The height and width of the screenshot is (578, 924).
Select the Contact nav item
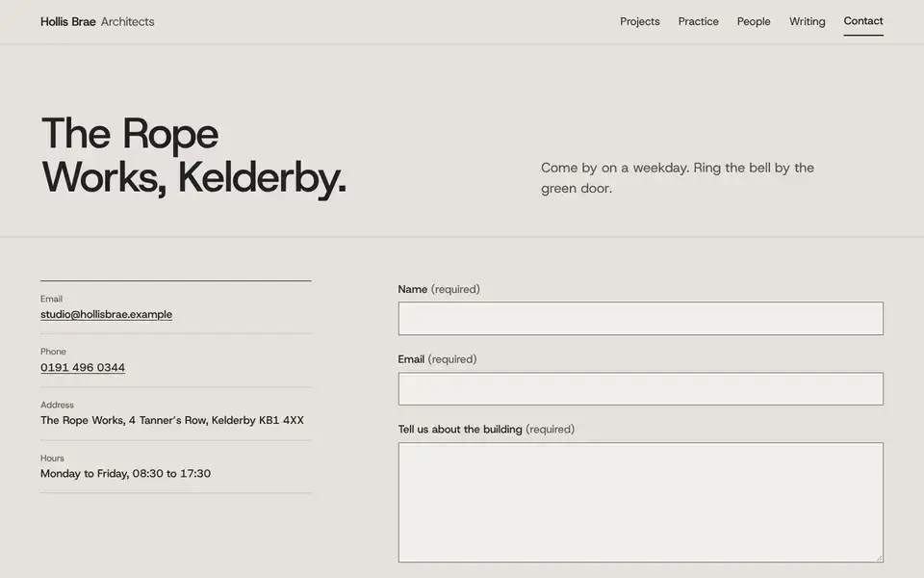click(863, 21)
